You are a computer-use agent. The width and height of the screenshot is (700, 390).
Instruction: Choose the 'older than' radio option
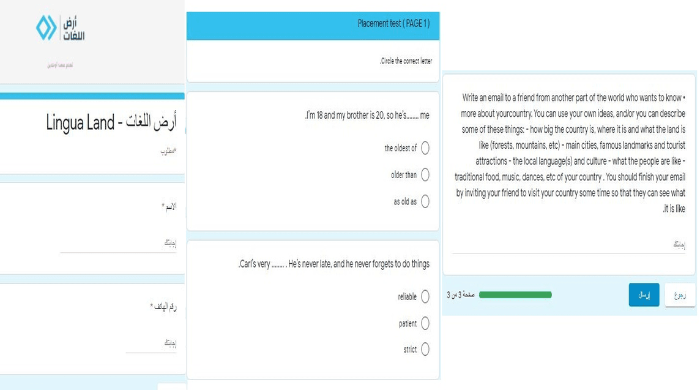(425, 175)
